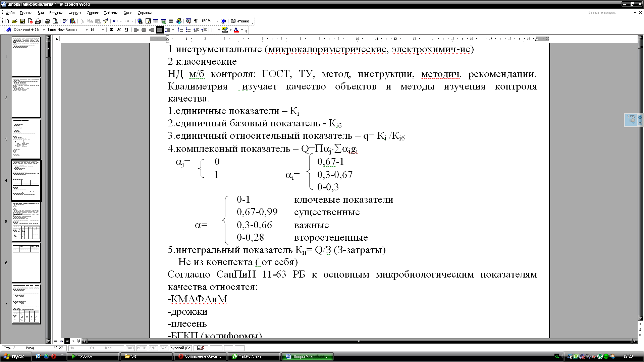Viewport: 644px width, 362px height.
Task: Insert a hyperlink via globe icon
Action: click(140, 21)
